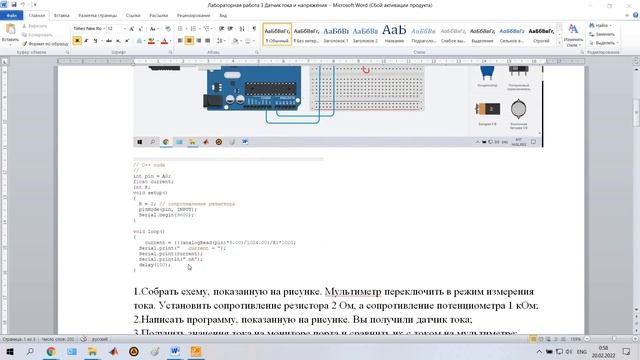Expand the styles gallery More arrow
Image resolution: width=640 pixels, height=360 pixels.
click(559, 43)
